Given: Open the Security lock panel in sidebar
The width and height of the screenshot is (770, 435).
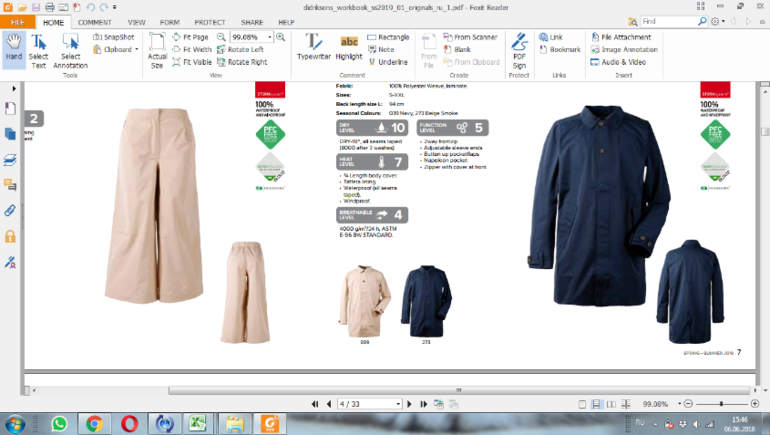Looking at the screenshot, I should pos(10,237).
